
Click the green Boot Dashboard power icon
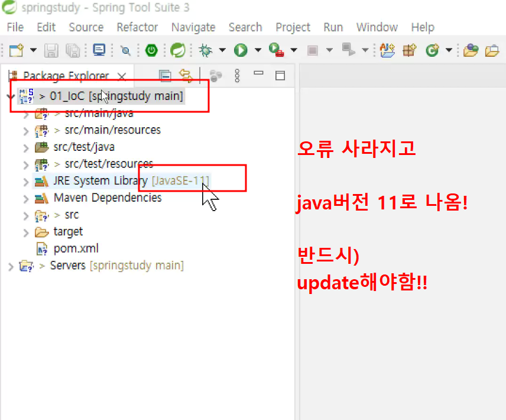[x=151, y=50]
